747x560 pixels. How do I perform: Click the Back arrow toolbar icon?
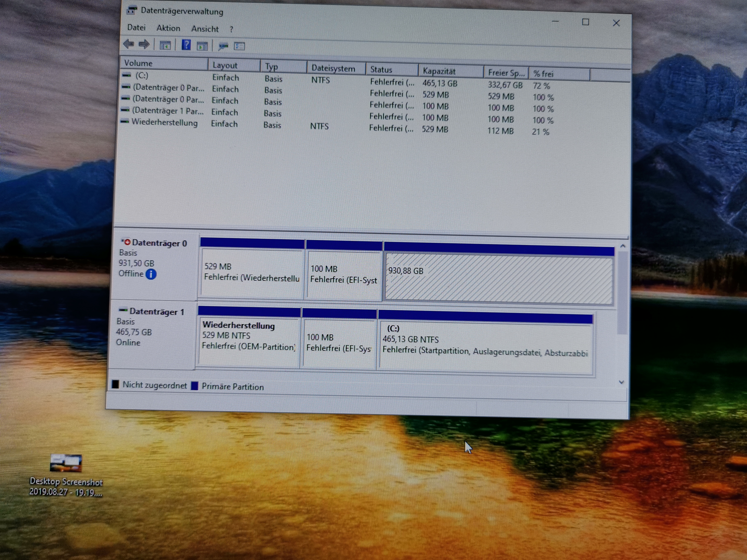(129, 44)
